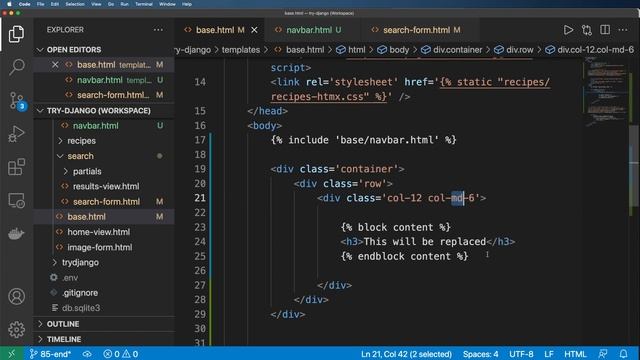The image size is (640, 360).
Task: Open search-form.html in file tree
Action: [x=106, y=202]
